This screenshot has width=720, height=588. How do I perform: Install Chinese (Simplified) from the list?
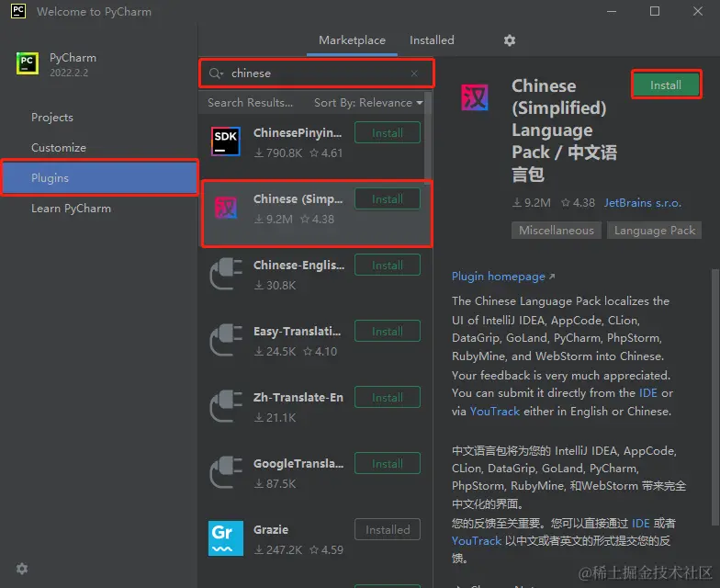[x=388, y=198]
